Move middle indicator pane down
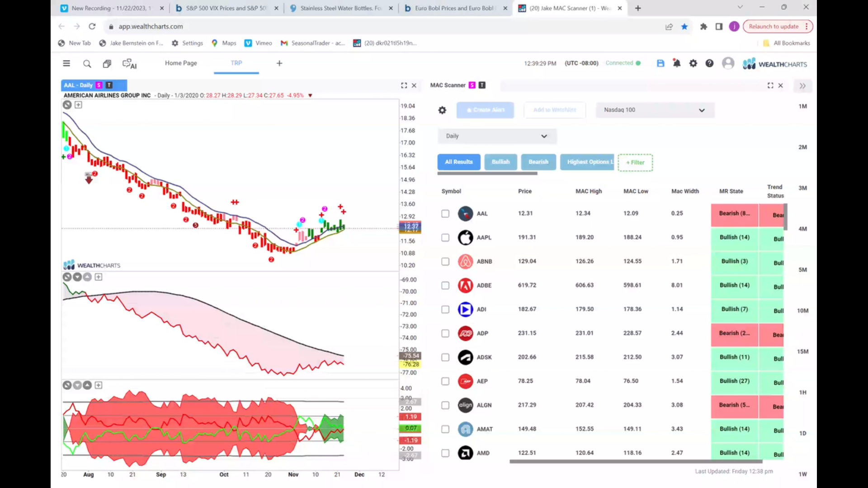 point(77,277)
